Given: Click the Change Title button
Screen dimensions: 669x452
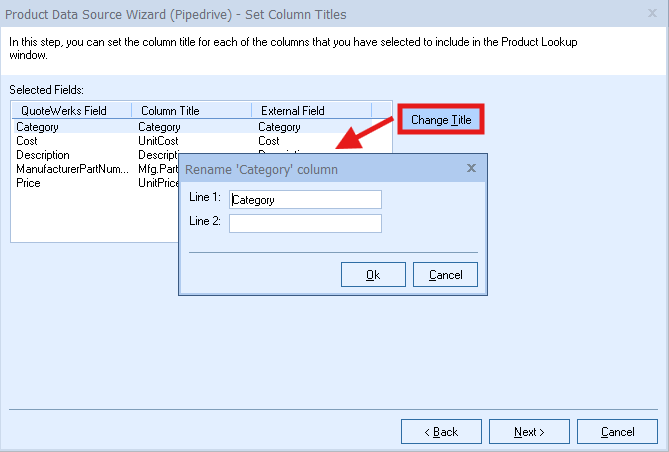Looking at the screenshot, I should [441, 120].
